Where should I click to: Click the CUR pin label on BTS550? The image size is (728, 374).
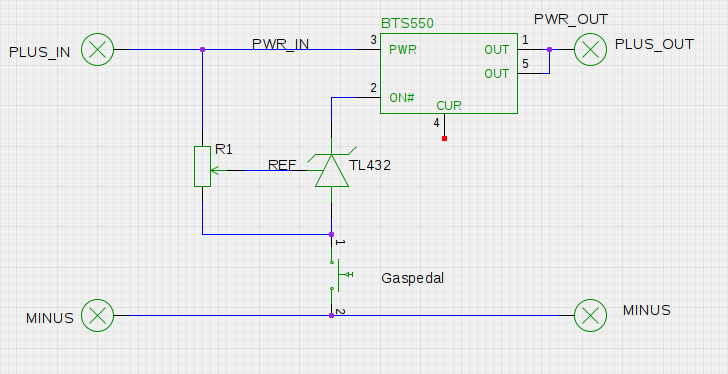point(449,106)
